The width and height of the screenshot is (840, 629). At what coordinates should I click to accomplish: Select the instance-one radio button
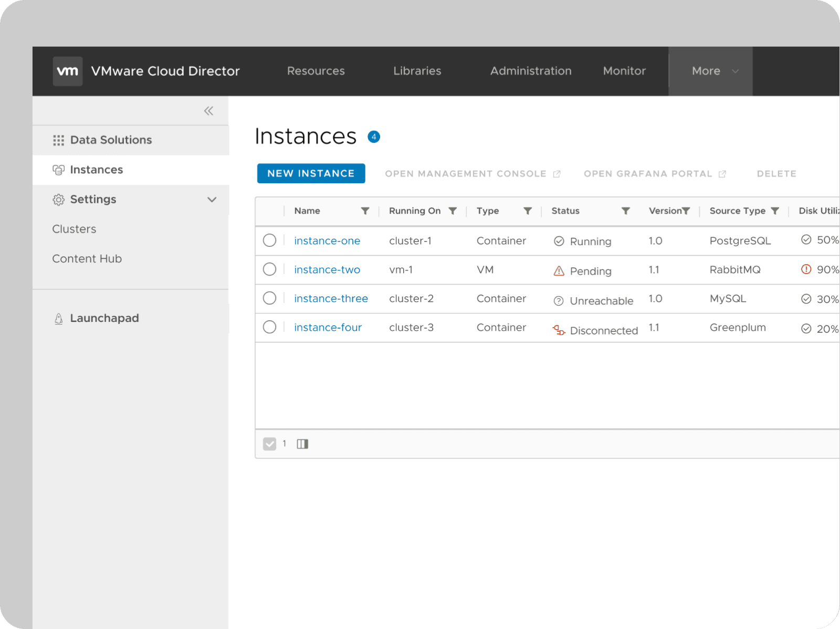coord(270,240)
